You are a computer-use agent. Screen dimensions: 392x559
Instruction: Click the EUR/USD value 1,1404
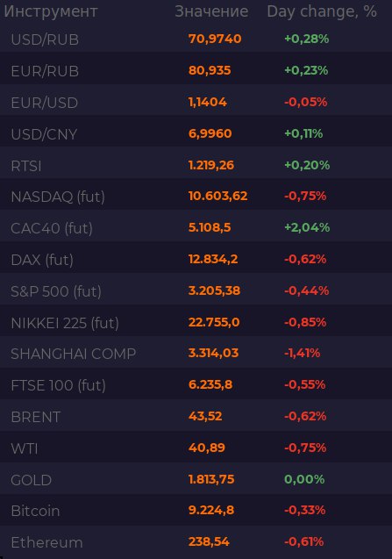click(208, 103)
